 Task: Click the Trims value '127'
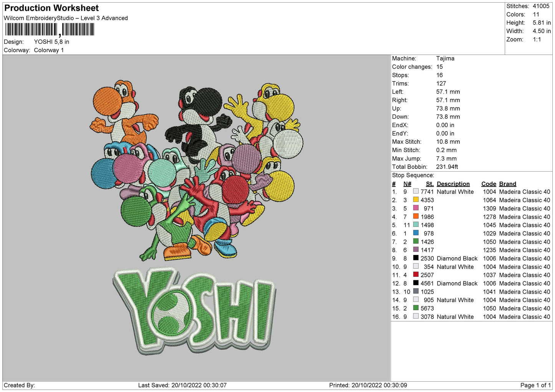pos(441,84)
